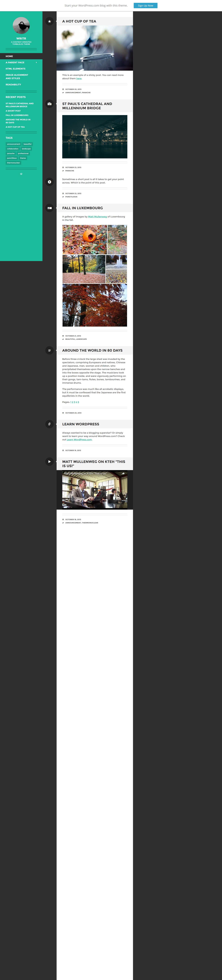The height and width of the screenshot is (980, 222).
Task: Click the Sign Up Now button
Action: pyautogui.click(x=146, y=6)
